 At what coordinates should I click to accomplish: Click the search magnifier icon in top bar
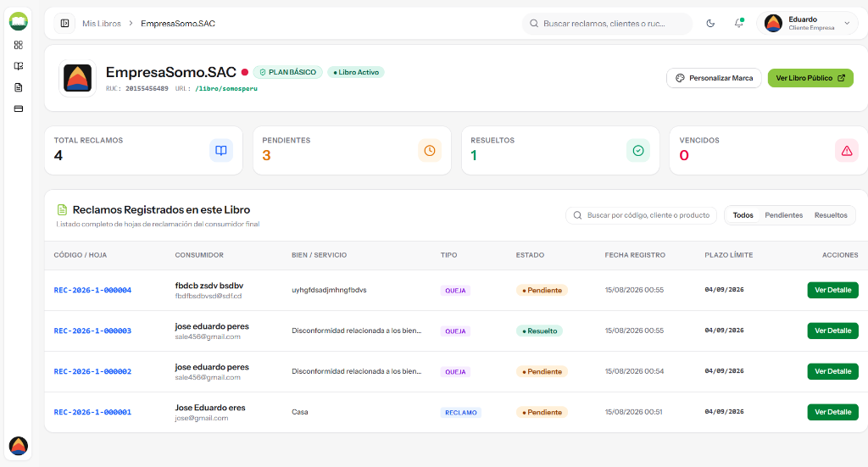[534, 23]
